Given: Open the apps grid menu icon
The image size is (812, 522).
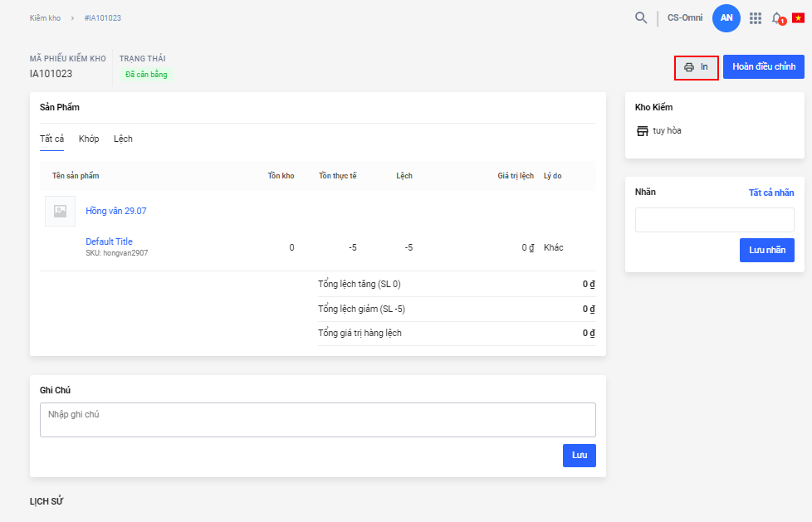Looking at the screenshot, I should [x=756, y=17].
